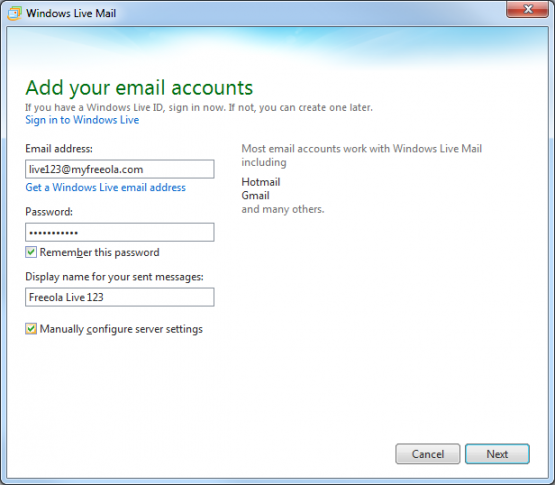Viewport: 555px width, 485px height.
Task: Close the Windows Live Mail dialog
Action: pos(527,9)
